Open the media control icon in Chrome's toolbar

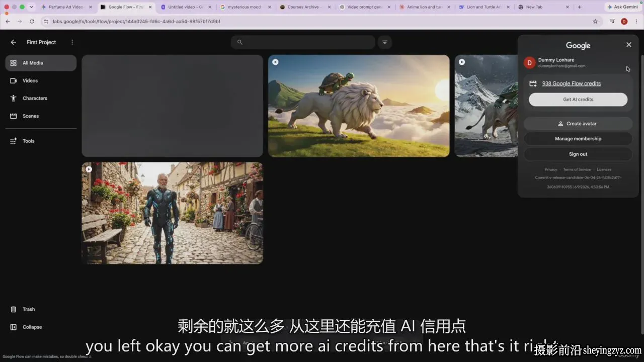(612, 22)
